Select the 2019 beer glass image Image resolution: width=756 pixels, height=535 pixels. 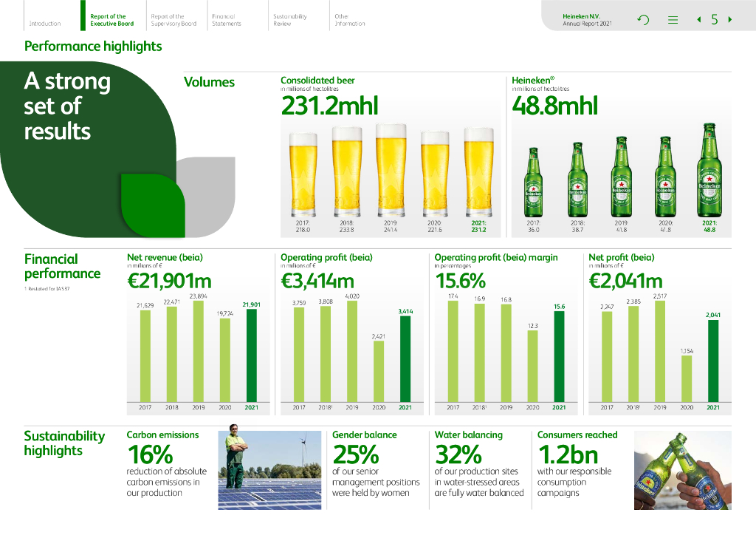[391, 170]
